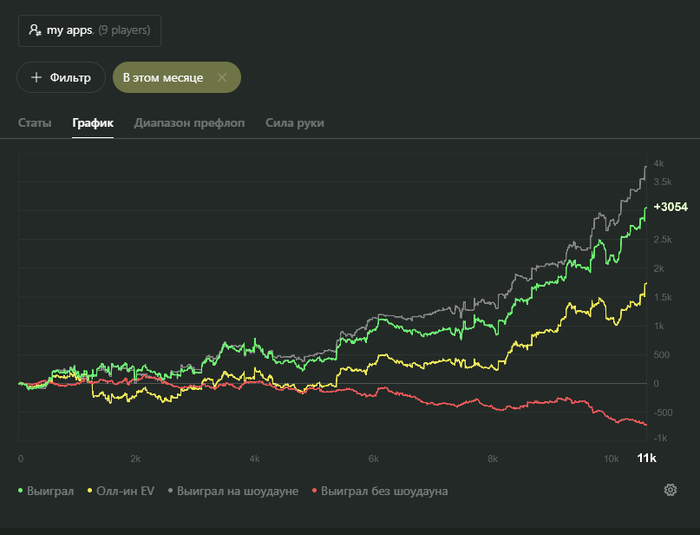Select the График tab
The image size is (700, 535).
[93, 123]
